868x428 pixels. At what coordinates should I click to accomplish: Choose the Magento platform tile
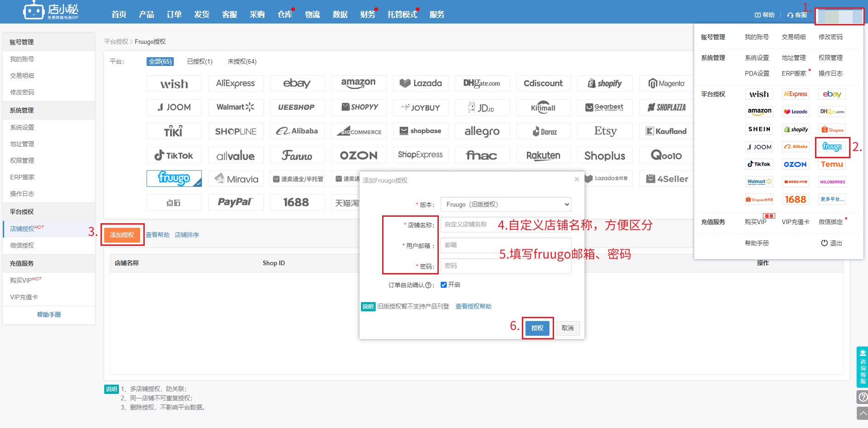coord(667,83)
